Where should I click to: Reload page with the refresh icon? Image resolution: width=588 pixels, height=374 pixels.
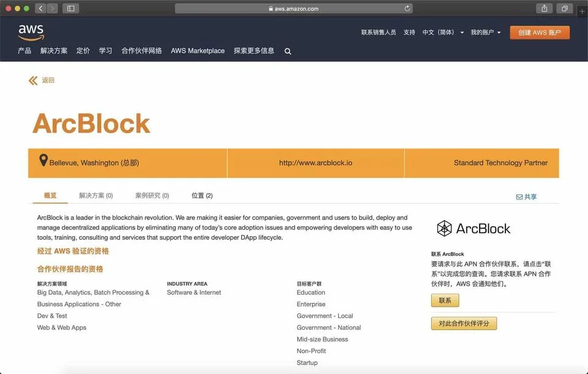coord(407,8)
